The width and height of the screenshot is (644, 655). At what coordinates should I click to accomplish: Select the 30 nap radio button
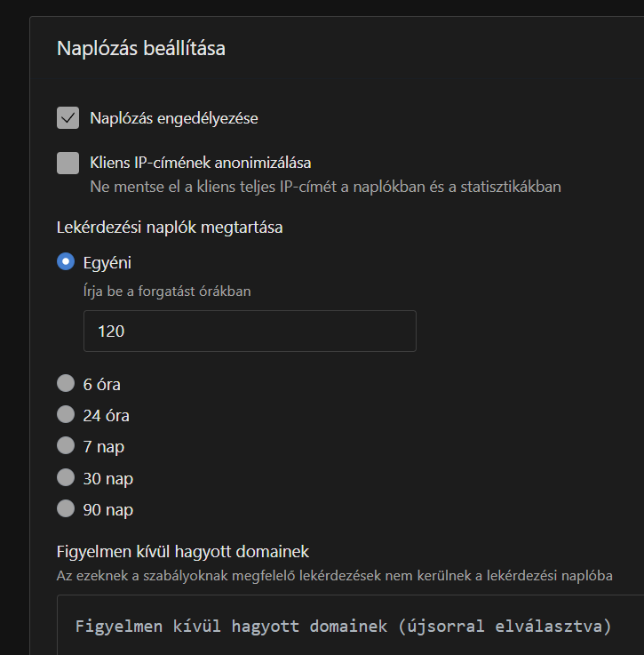66,478
